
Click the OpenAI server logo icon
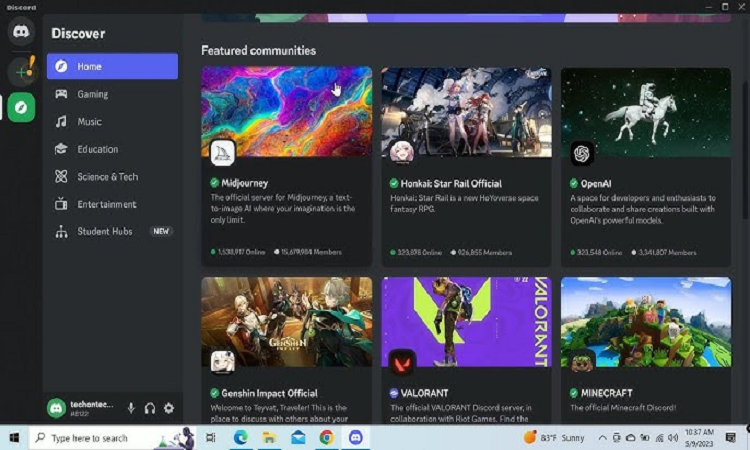582,153
